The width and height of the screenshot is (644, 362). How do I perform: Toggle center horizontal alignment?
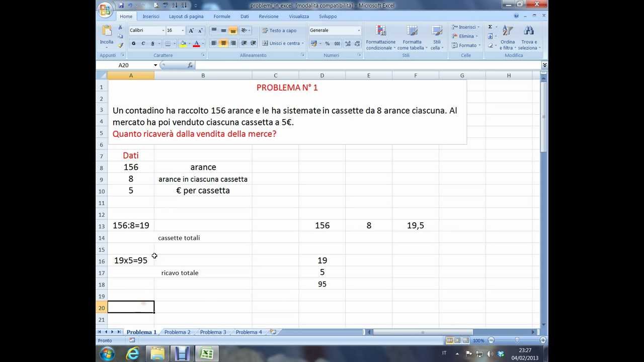click(x=223, y=43)
